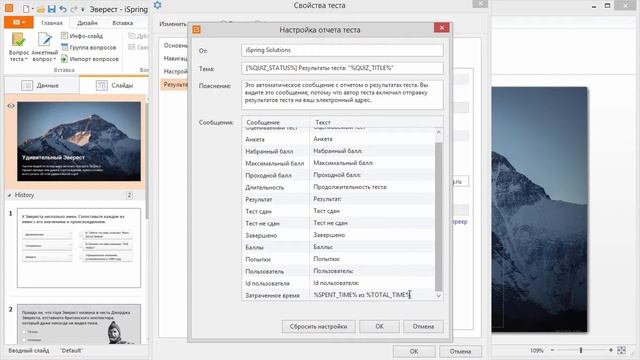Select the Результат: text cell
The width and height of the screenshot is (640, 360).
[x=372, y=199]
